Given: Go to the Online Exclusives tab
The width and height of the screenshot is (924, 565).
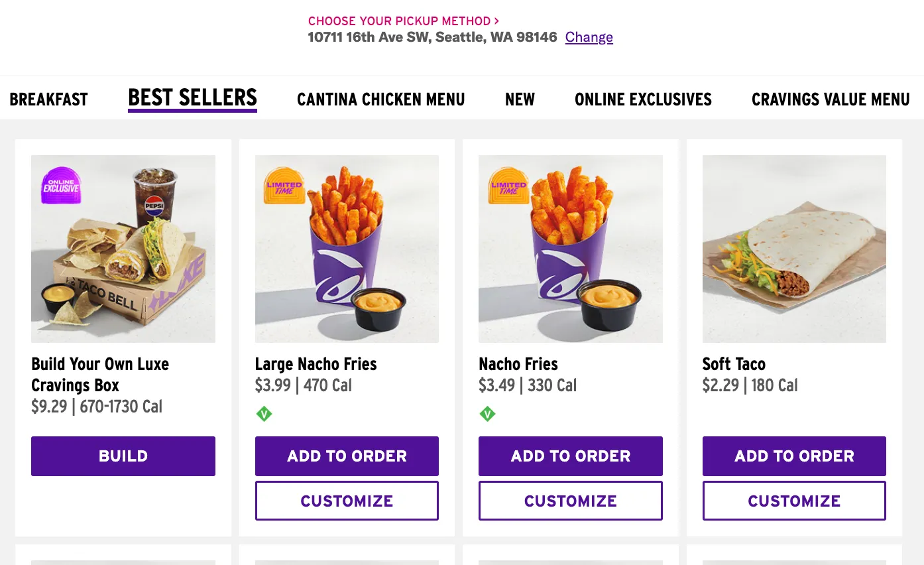Looking at the screenshot, I should (x=643, y=99).
